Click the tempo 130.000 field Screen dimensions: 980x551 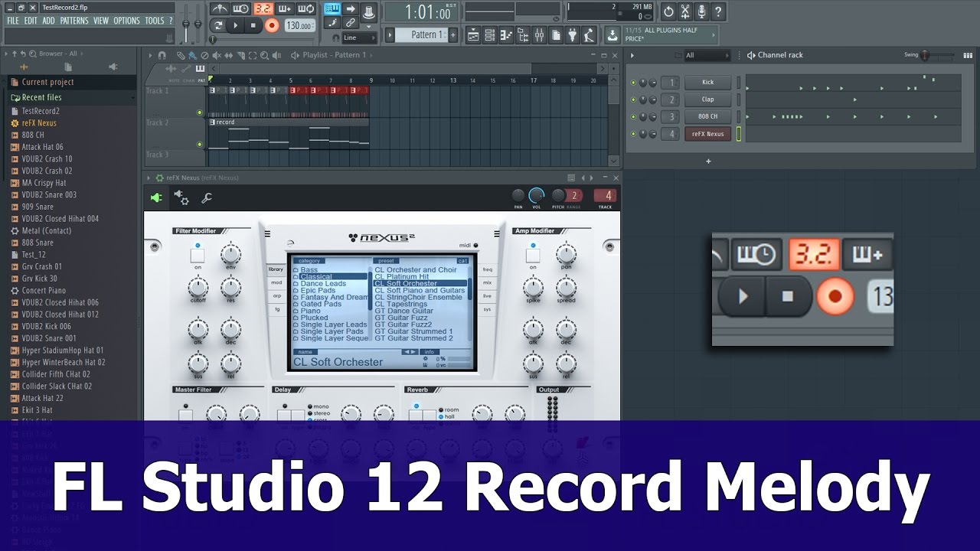(299, 25)
